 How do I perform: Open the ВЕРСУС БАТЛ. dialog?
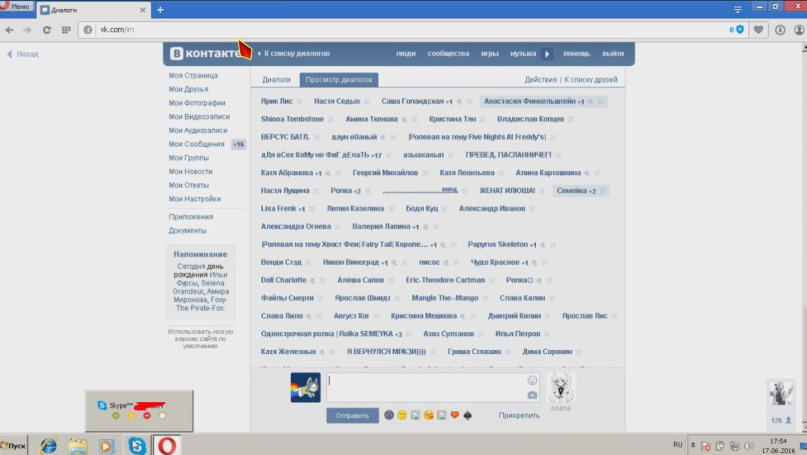pos(285,137)
